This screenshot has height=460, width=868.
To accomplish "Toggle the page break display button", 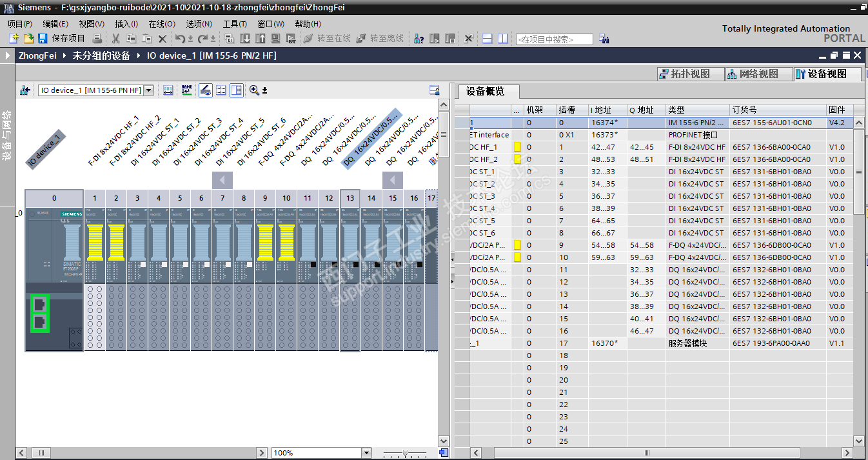I will (221, 90).
